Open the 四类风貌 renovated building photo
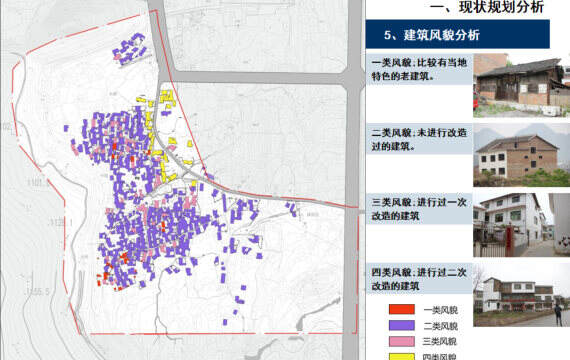Image resolution: width=570 pixels, height=360 pixels. click(521, 295)
